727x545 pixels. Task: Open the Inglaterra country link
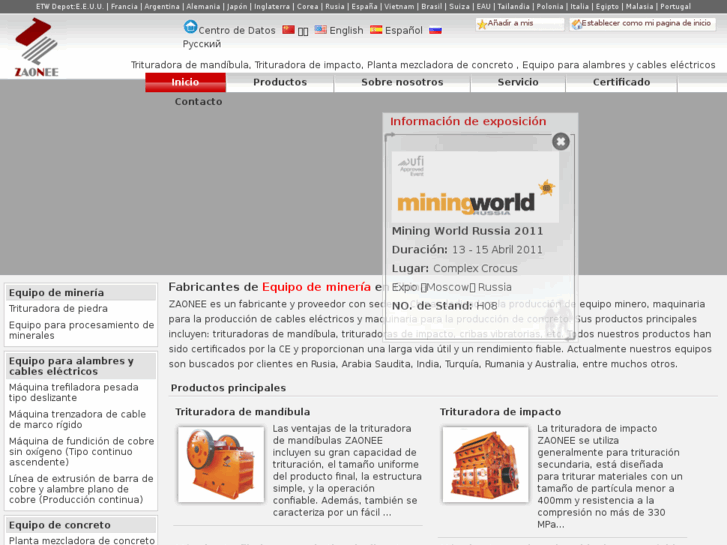[x=272, y=6]
